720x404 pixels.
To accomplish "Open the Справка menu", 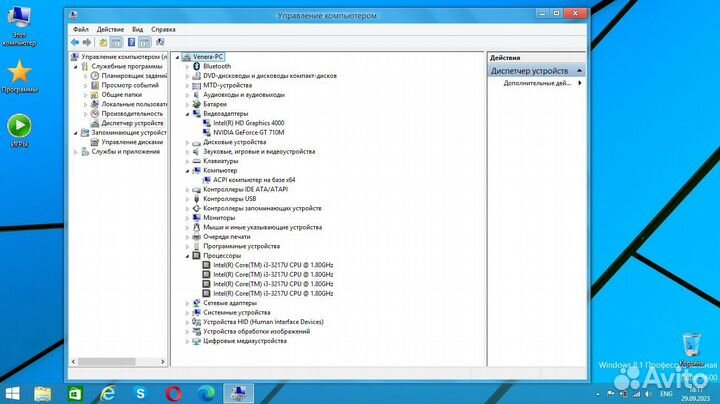I will tap(163, 29).
